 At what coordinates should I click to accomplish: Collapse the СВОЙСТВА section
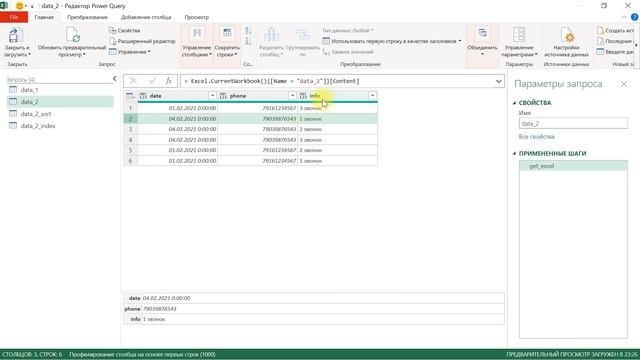(514, 103)
